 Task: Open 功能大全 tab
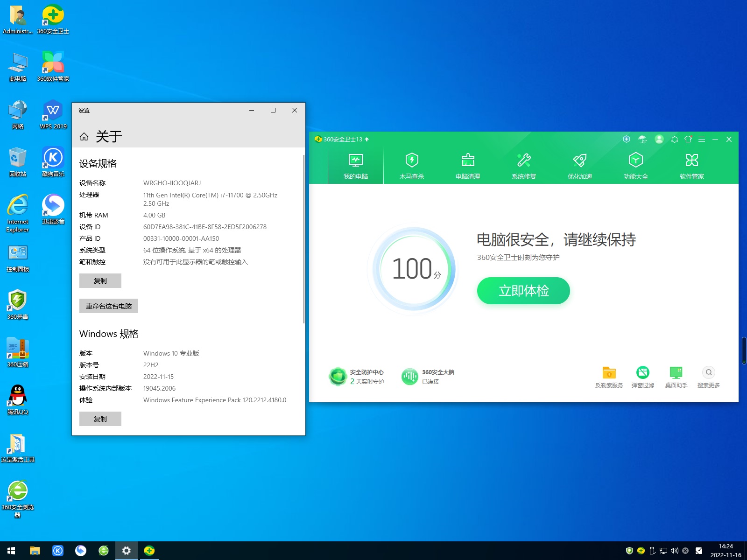[x=636, y=167]
